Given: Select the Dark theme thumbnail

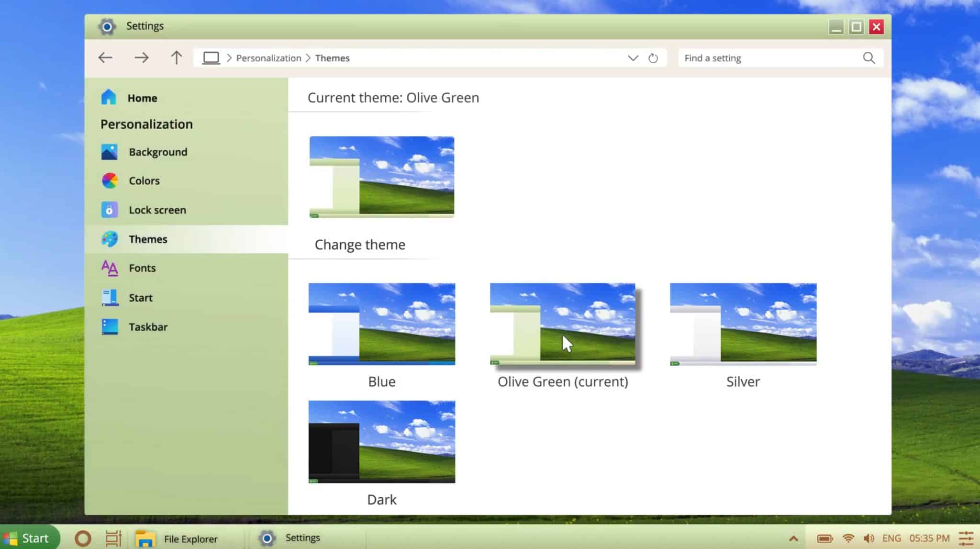Looking at the screenshot, I should coord(382,441).
